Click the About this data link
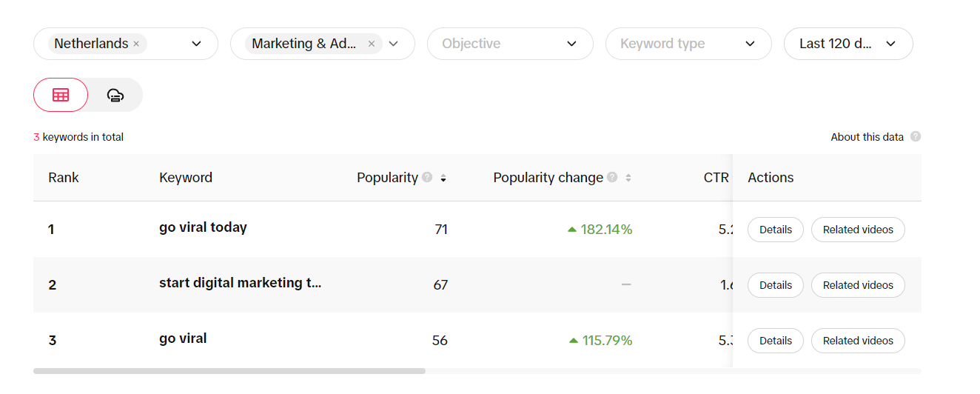980x394 pixels. pos(867,137)
